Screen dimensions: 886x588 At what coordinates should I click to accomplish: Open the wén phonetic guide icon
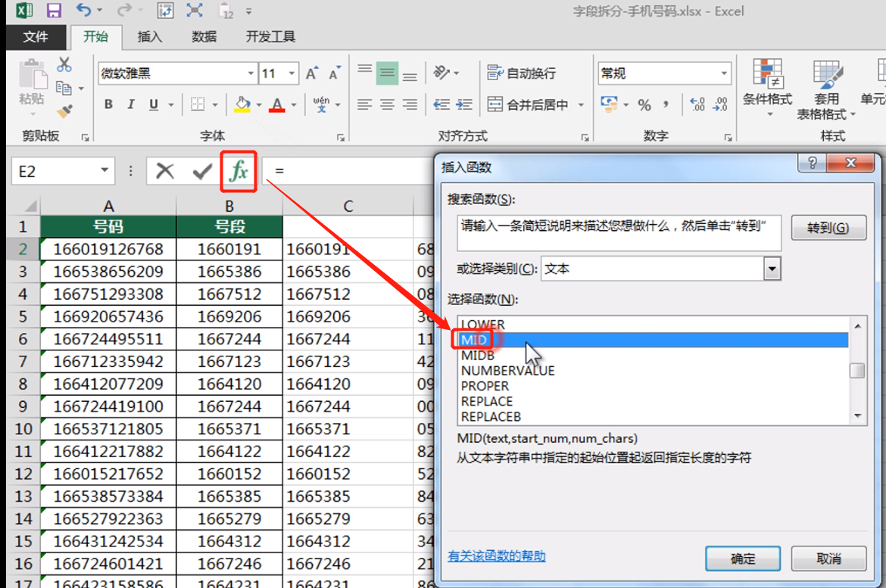322,104
